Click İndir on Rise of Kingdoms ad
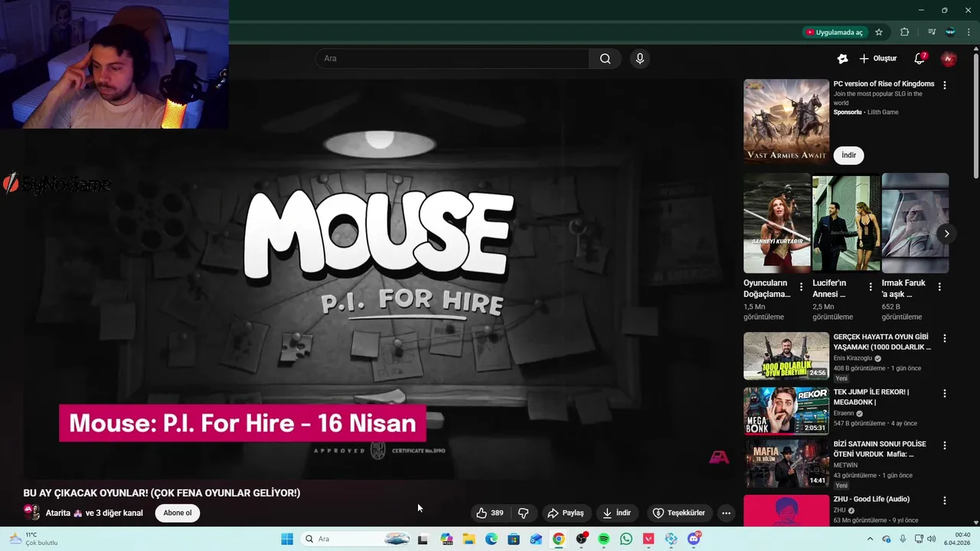Image resolution: width=980 pixels, height=551 pixels. coord(848,155)
